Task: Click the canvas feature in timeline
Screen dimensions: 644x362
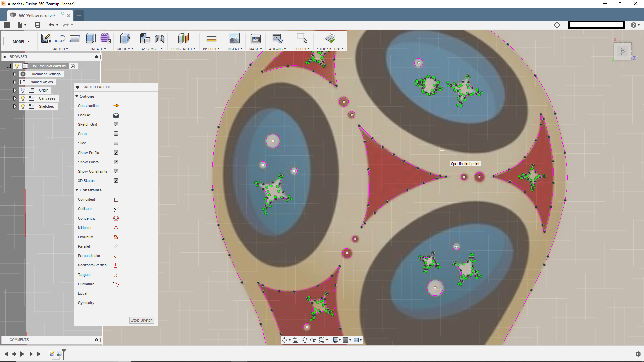Action: [60, 354]
